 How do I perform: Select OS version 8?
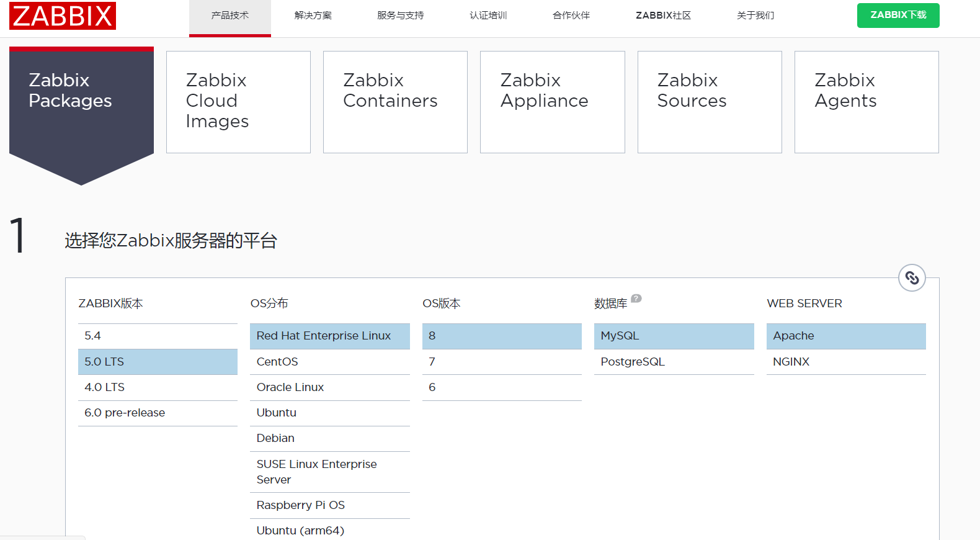(x=502, y=336)
